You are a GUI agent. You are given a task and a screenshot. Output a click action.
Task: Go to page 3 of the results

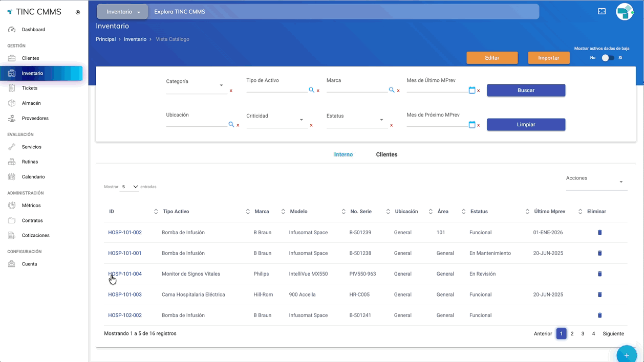pos(583,333)
